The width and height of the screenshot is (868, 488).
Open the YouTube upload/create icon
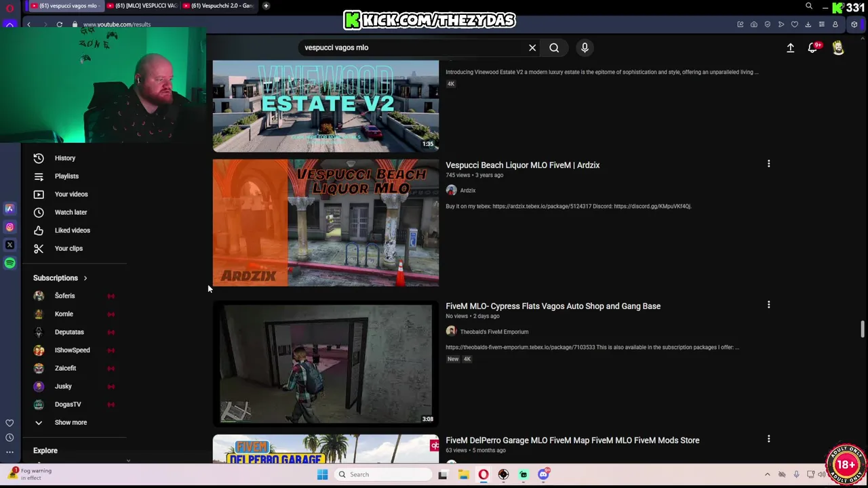tap(790, 47)
